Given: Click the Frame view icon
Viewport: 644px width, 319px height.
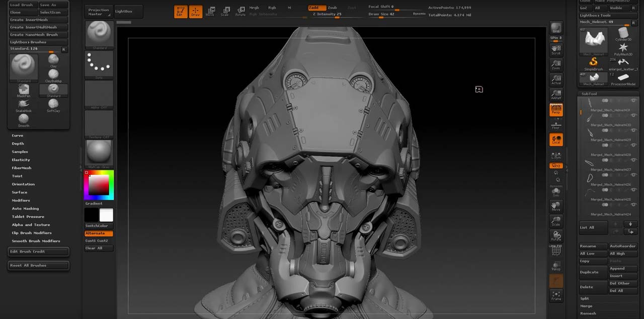Looking at the screenshot, I should pos(556,295).
